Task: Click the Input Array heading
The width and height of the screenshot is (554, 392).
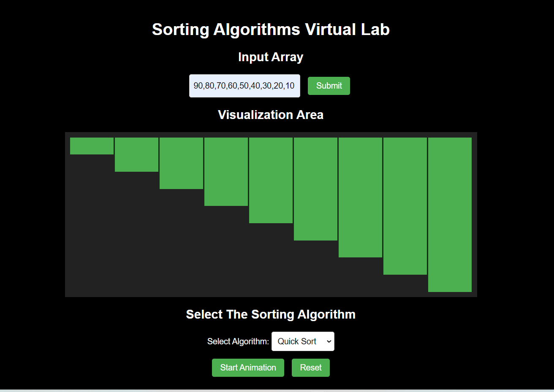Action: pyautogui.click(x=271, y=57)
